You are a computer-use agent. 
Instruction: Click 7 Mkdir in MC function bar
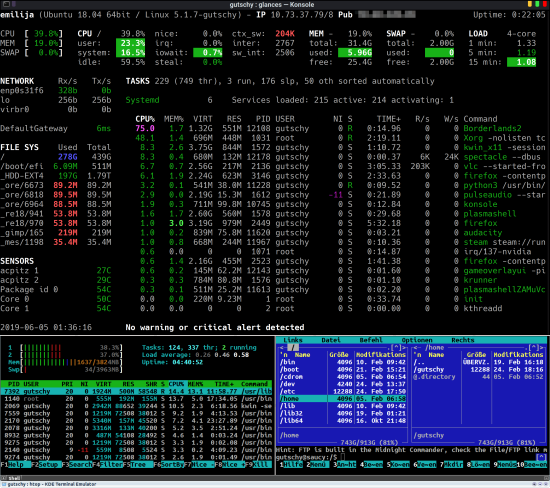point(451,464)
